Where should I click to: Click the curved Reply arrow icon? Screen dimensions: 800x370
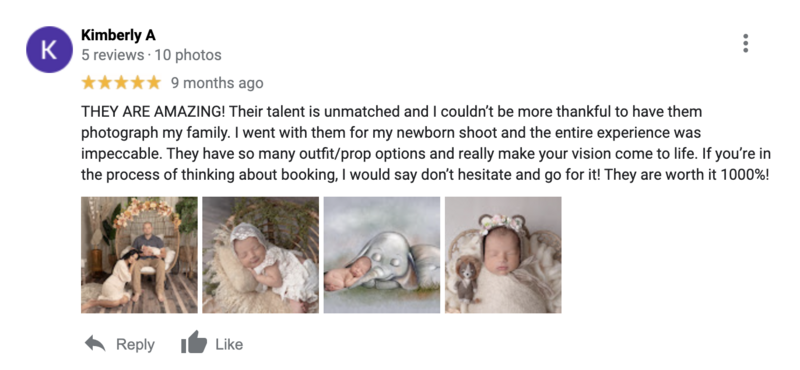tap(95, 343)
